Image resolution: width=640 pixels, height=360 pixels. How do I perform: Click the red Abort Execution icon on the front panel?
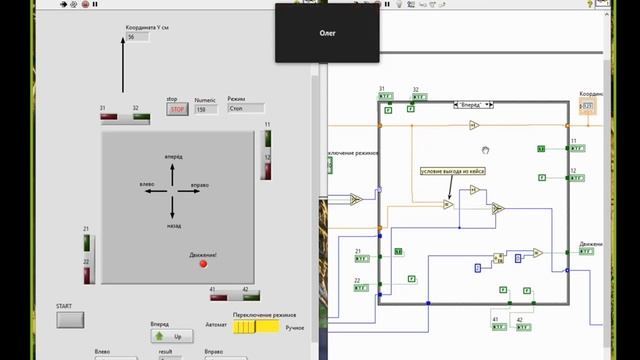(x=85, y=4)
